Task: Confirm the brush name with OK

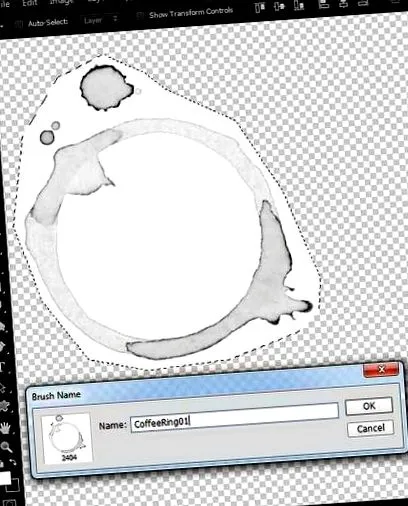Action: 369,406
